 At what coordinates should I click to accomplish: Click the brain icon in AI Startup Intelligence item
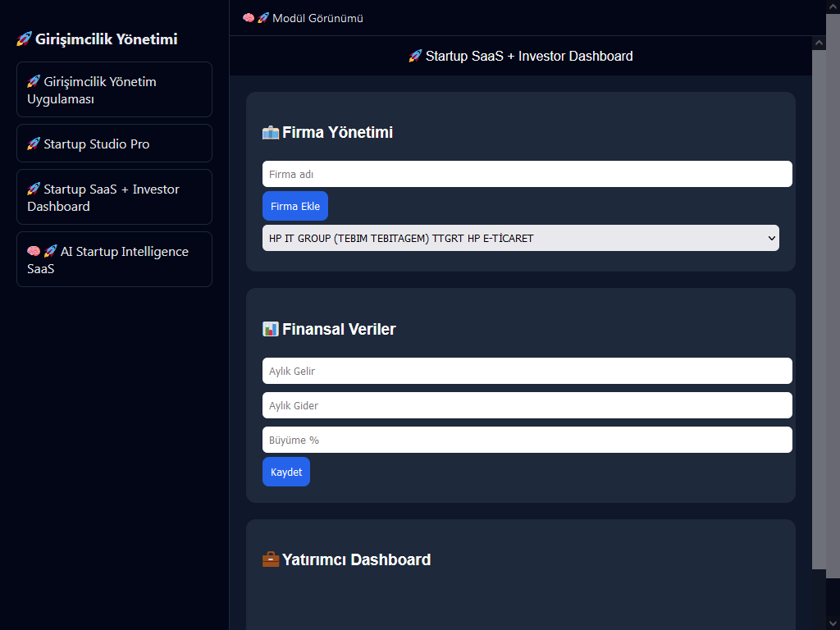(x=34, y=252)
